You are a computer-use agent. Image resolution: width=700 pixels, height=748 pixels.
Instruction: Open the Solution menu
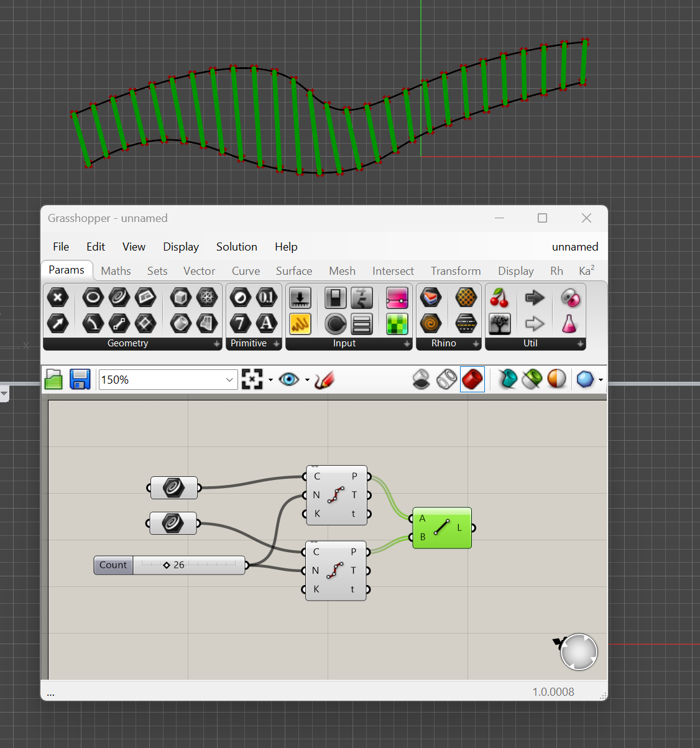tap(237, 247)
